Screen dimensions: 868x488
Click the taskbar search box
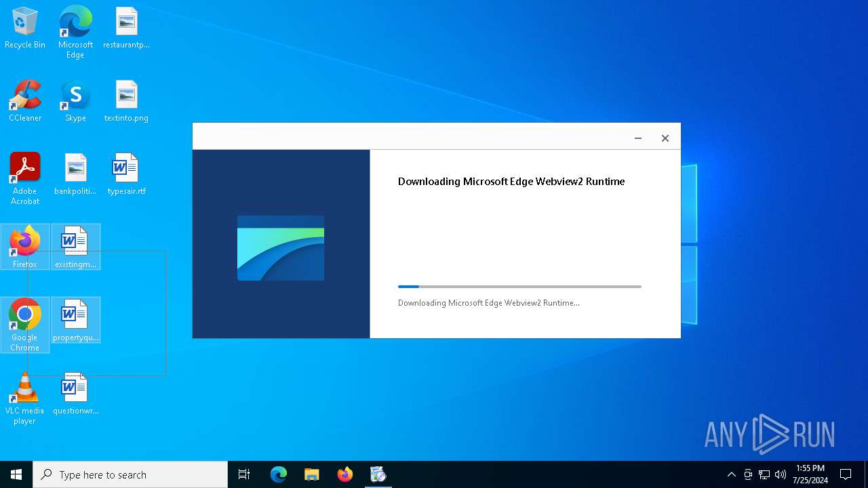130,474
